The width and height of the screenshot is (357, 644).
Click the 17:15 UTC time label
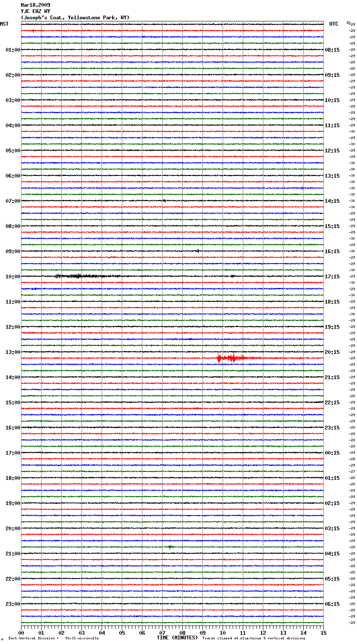(332, 277)
